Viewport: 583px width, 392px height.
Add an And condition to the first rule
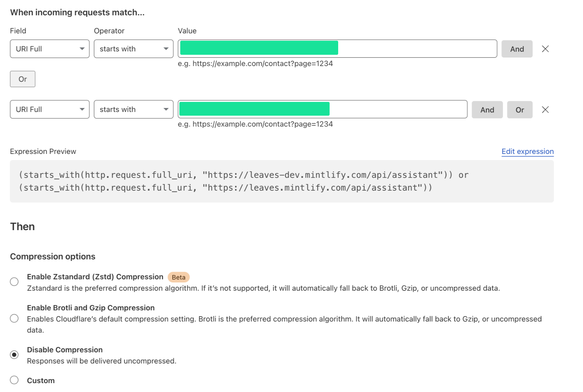[517, 49]
